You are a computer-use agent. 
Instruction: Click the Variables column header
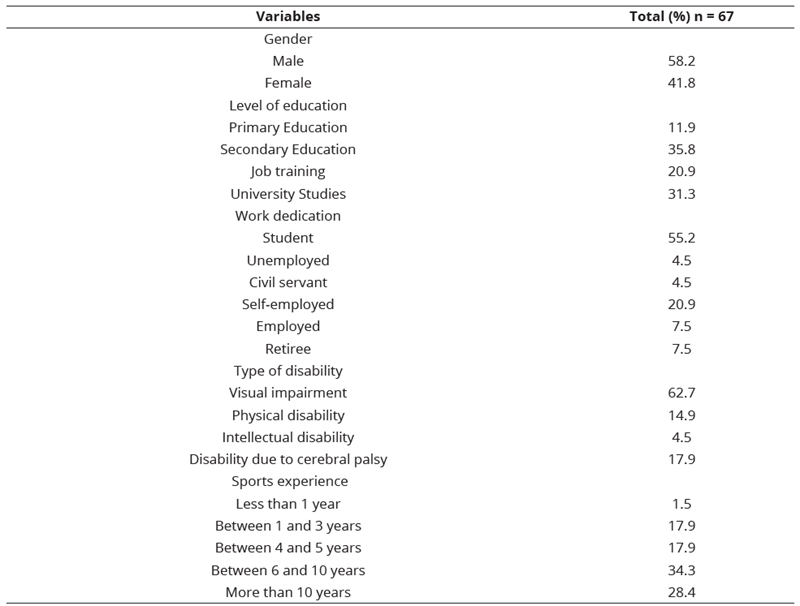288,16
